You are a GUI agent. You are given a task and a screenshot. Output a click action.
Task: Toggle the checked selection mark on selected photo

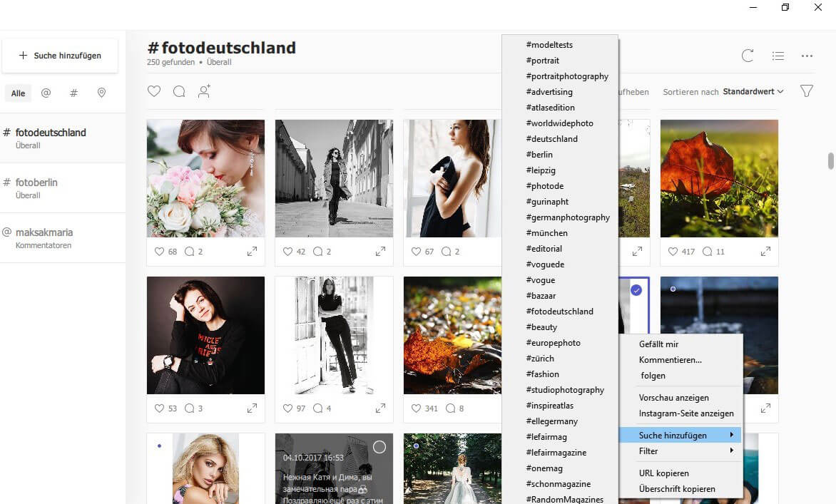[636, 290]
